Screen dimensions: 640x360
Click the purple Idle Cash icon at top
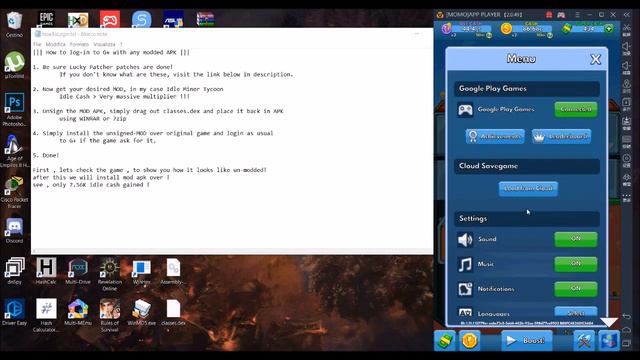coord(447,29)
